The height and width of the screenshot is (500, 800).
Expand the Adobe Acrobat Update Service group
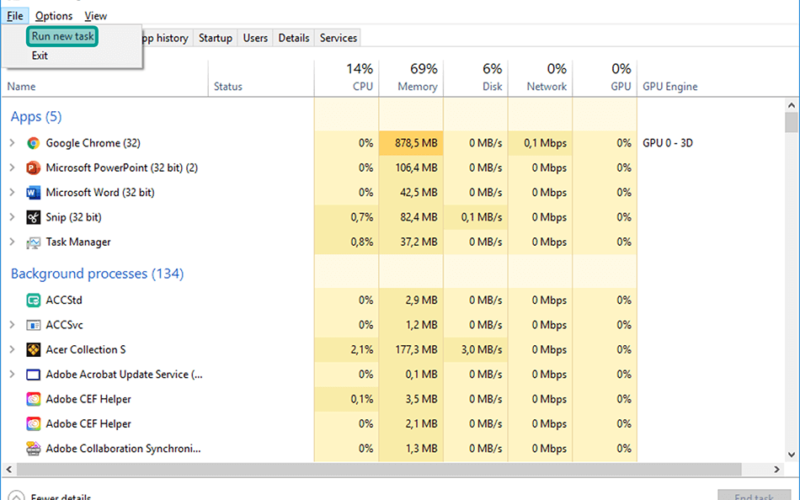point(12,374)
